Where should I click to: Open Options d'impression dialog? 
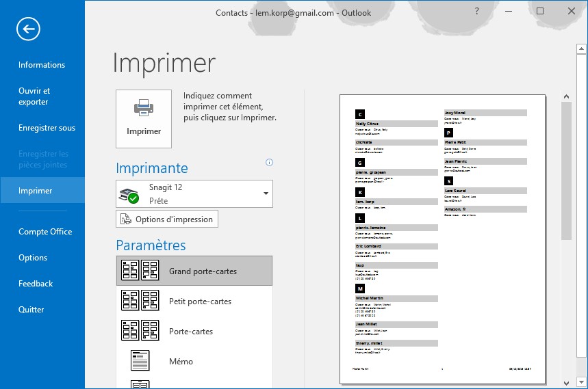tap(167, 219)
